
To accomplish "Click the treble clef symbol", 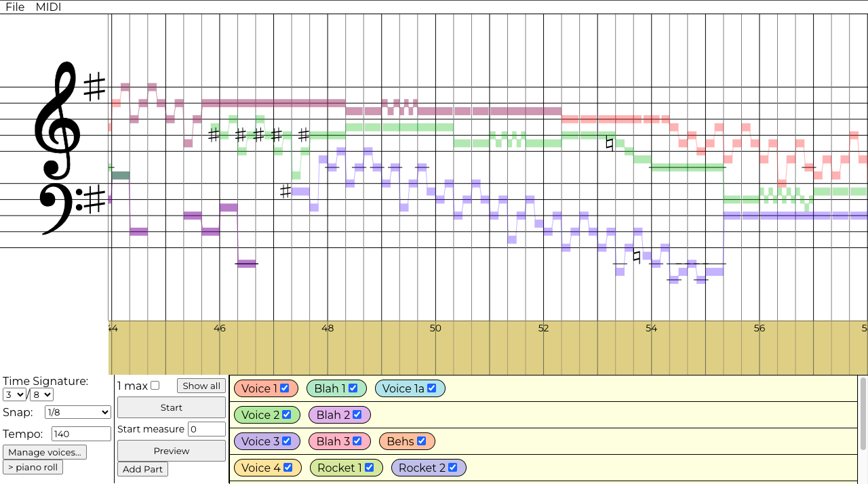I will [57, 119].
